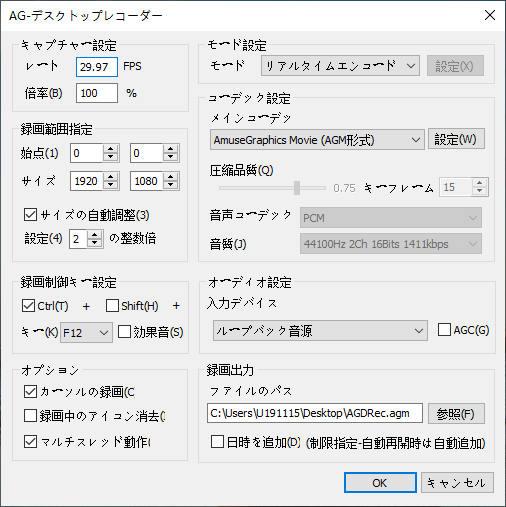
Task: Click the 始点 X coordinate field
Action: click(x=86, y=153)
